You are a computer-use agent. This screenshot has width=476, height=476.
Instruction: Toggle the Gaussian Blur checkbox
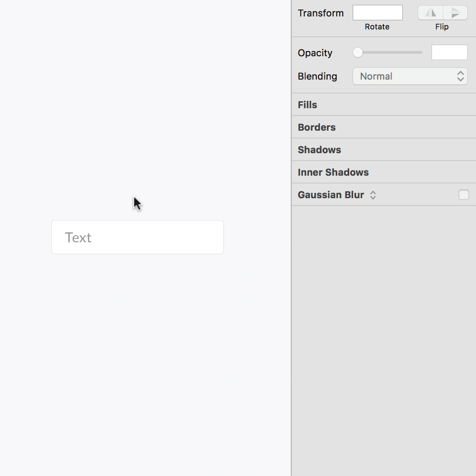point(463,195)
